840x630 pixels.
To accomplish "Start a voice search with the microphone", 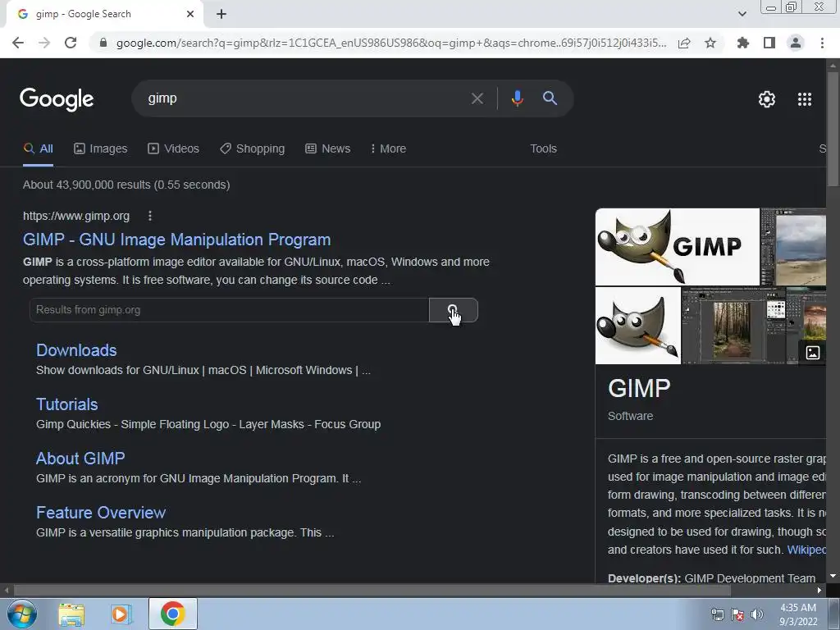I will (517, 98).
